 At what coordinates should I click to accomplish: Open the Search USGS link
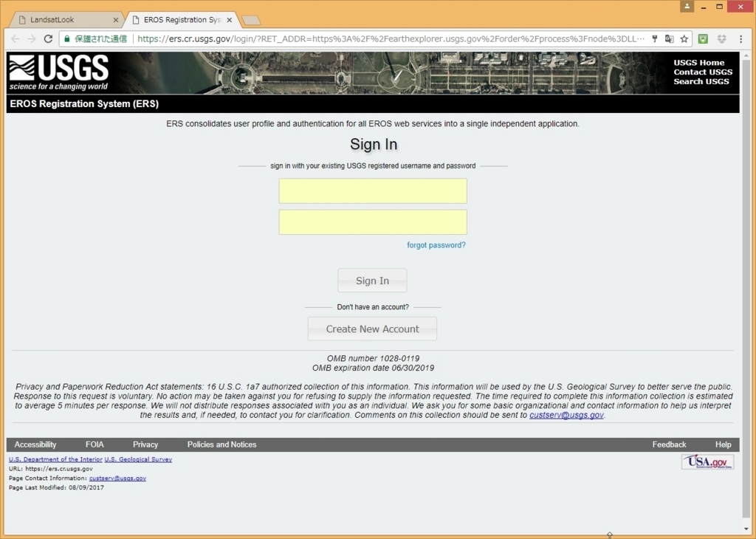[701, 81]
